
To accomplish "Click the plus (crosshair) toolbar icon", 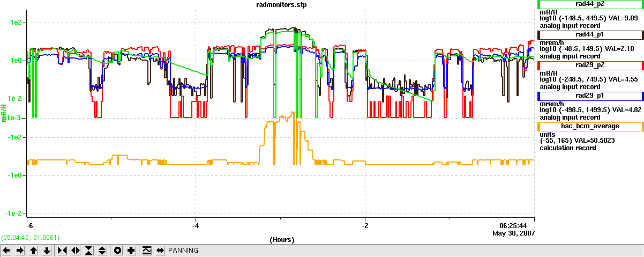I will coord(131,251).
